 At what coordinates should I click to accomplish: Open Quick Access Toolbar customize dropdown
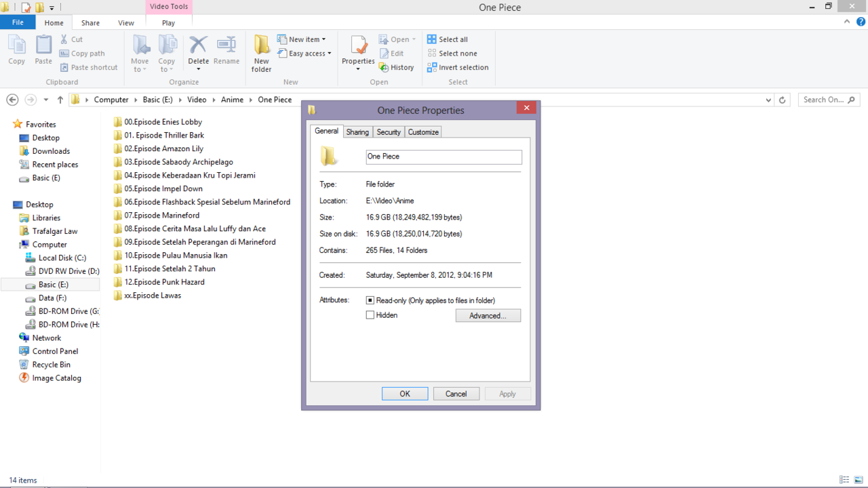pos(52,8)
